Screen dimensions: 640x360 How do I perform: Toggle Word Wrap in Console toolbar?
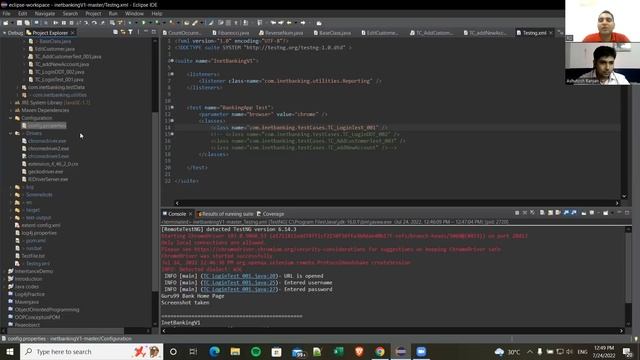tap(558, 213)
